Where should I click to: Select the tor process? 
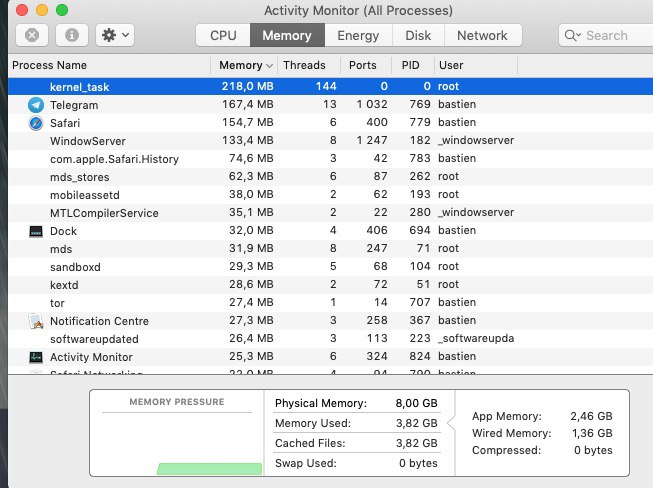click(x=57, y=303)
